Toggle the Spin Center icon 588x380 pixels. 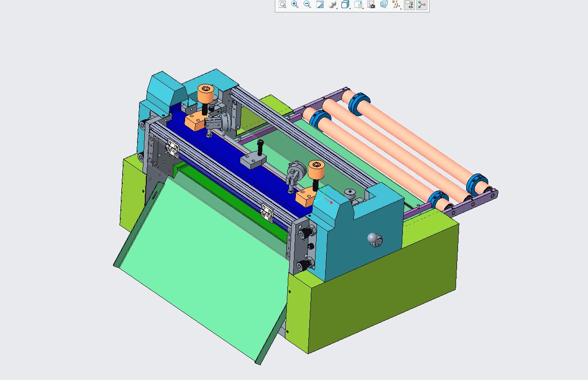tap(422, 5)
